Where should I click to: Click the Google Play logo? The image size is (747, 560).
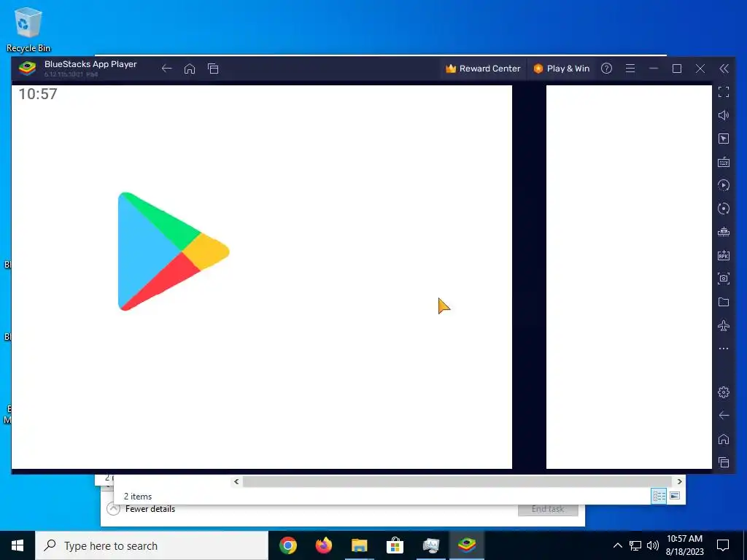tap(174, 252)
